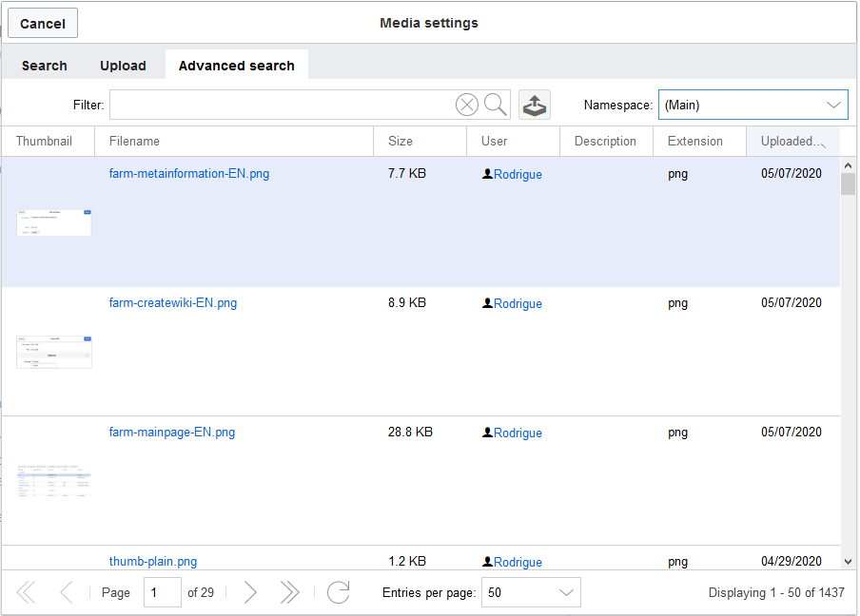Click the vertical scrollbar thumb
Image resolution: width=860 pixels, height=616 pixels.
848,183
